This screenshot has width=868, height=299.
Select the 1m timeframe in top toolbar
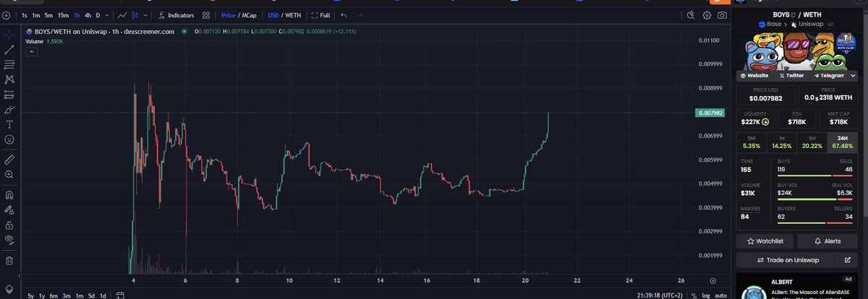[36, 14]
